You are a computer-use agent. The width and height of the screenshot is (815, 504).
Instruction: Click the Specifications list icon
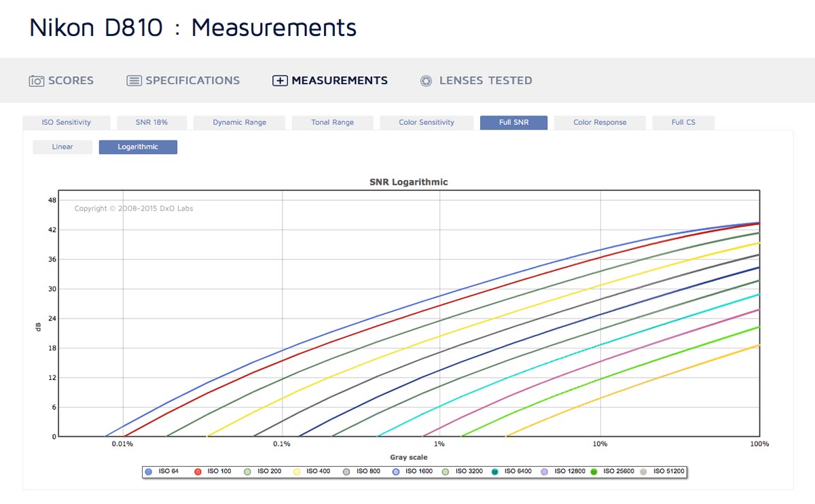(x=134, y=81)
